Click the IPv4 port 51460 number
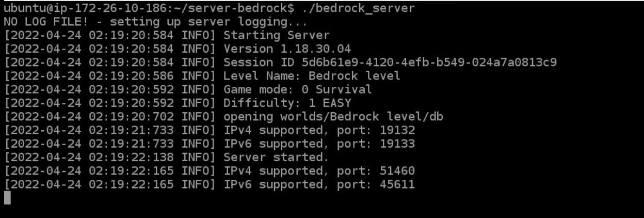The height and width of the screenshot is (218, 644). point(397,170)
